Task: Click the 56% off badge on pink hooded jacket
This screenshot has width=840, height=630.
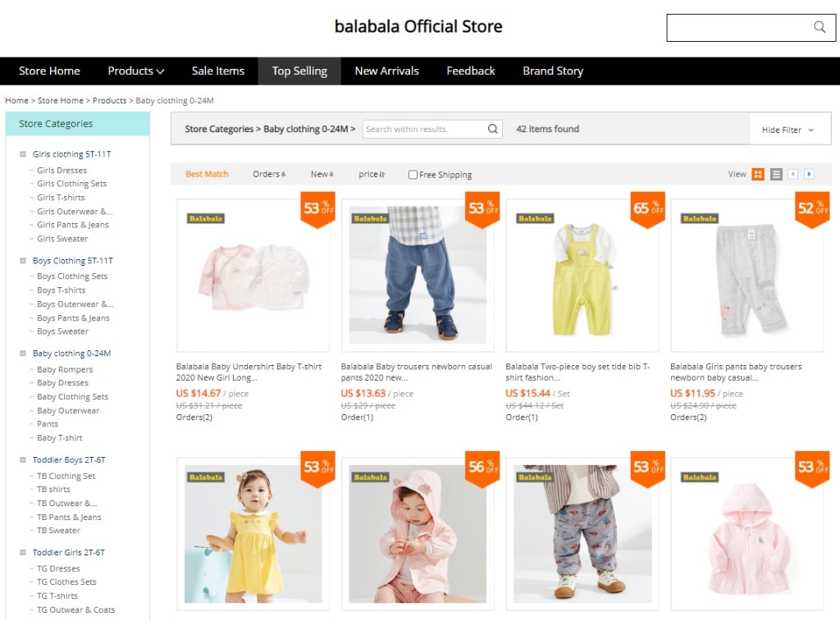Action: (x=482, y=468)
